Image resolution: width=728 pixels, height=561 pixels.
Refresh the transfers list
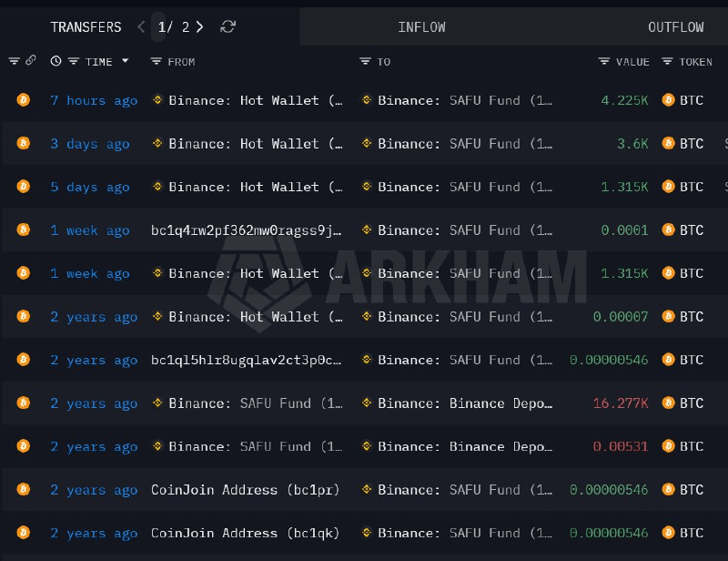(227, 26)
